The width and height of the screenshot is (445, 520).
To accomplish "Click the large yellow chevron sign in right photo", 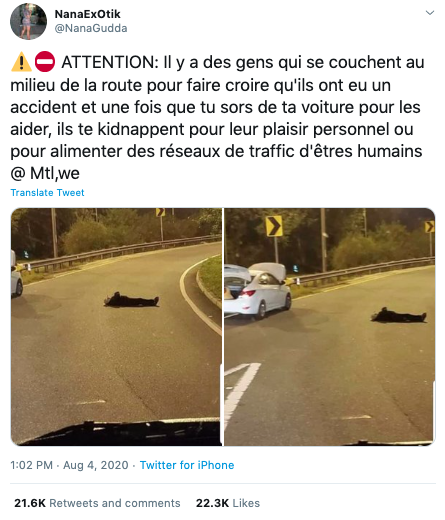I will coord(274,226).
